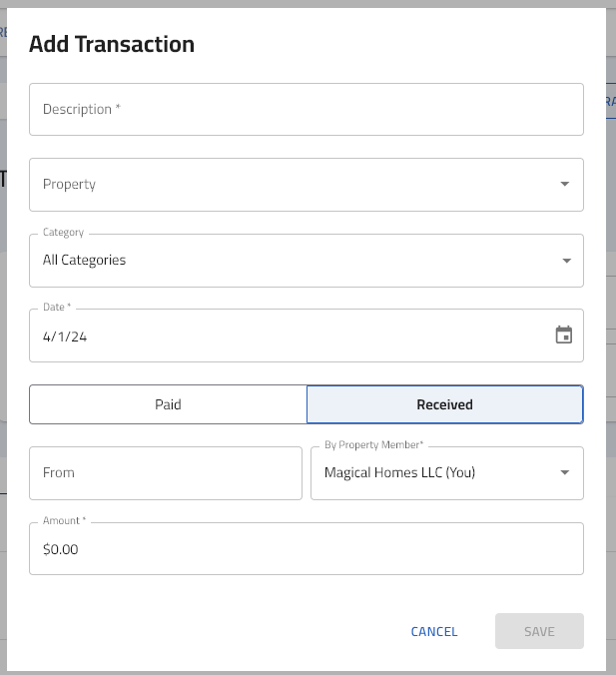Image resolution: width=616 pixels, height=675 pixels.
Task: Open the calendar date picker icon
Action: click(x=563, y=335)
